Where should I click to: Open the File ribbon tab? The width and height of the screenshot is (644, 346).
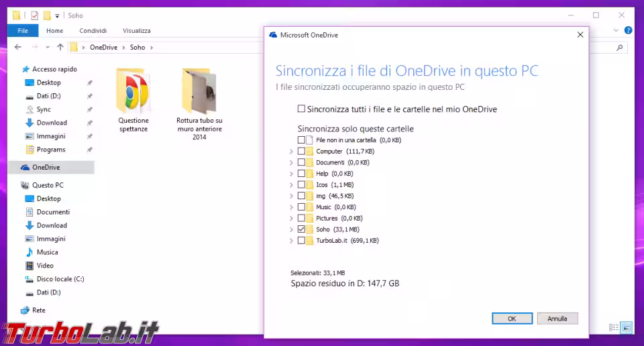23,31
